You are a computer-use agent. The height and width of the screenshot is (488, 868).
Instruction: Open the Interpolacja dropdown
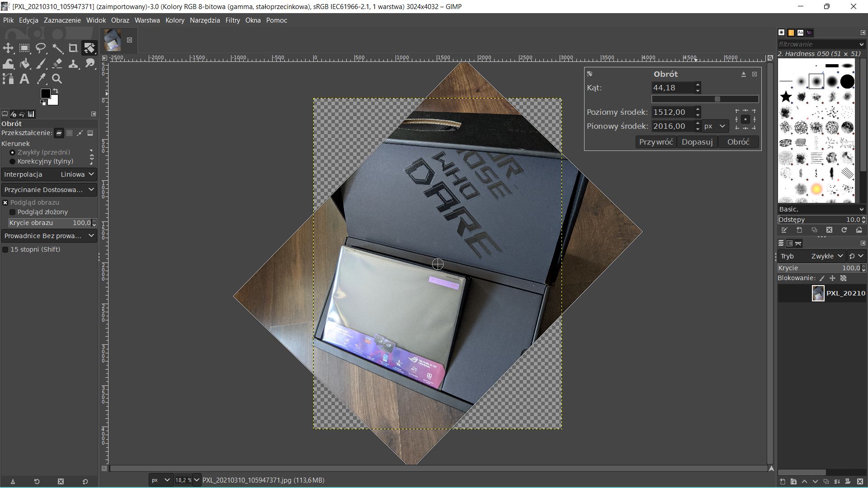(49, 174)
